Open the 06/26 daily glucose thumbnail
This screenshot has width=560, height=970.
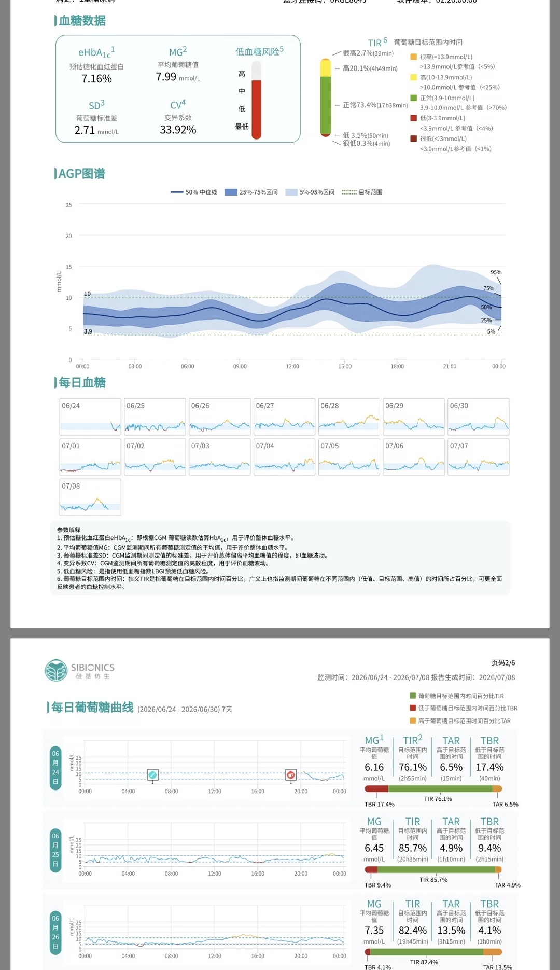[x=220, y=417]
